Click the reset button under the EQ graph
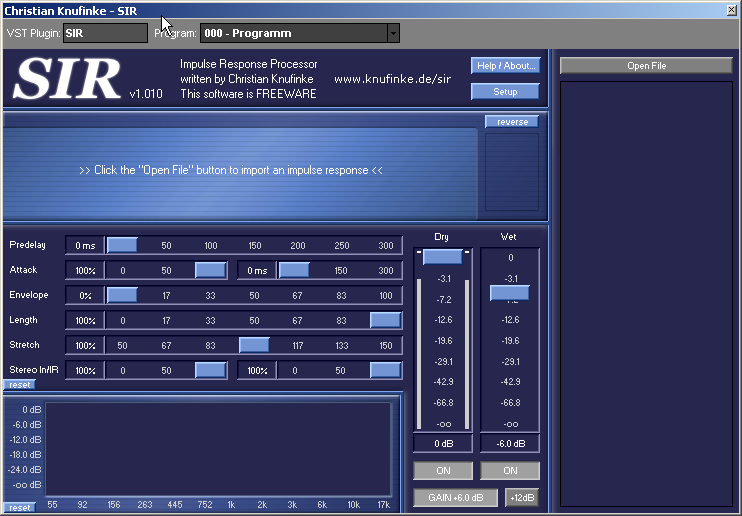 19,507
